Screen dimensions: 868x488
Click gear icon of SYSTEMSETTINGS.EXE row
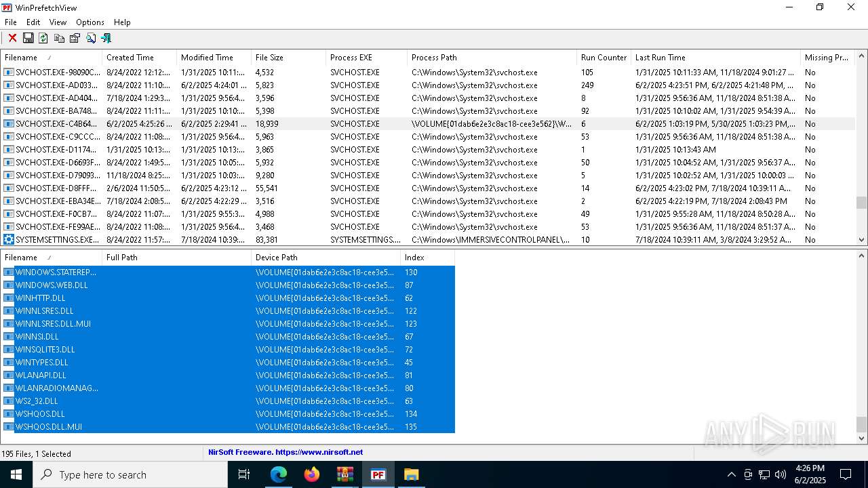click(x=9, y=240)
